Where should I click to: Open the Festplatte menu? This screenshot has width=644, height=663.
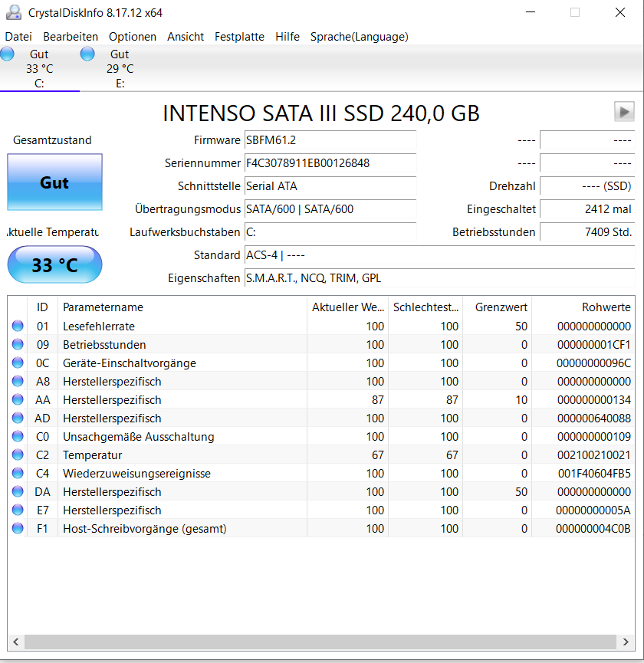[239, 37]
